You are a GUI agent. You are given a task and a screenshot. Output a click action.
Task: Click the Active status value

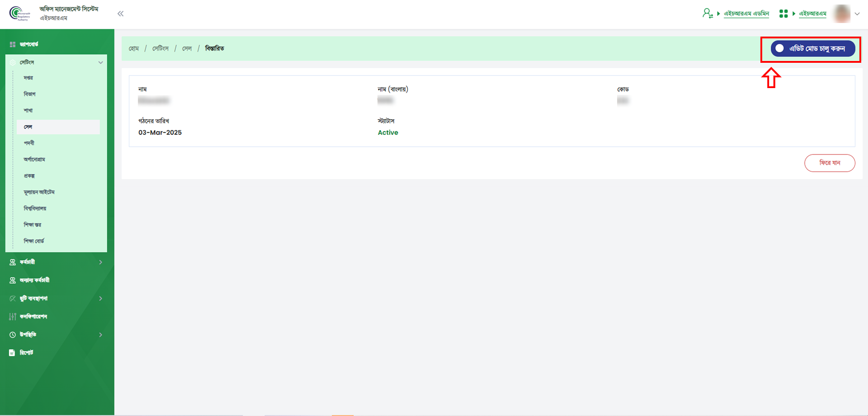click(388, 132)
